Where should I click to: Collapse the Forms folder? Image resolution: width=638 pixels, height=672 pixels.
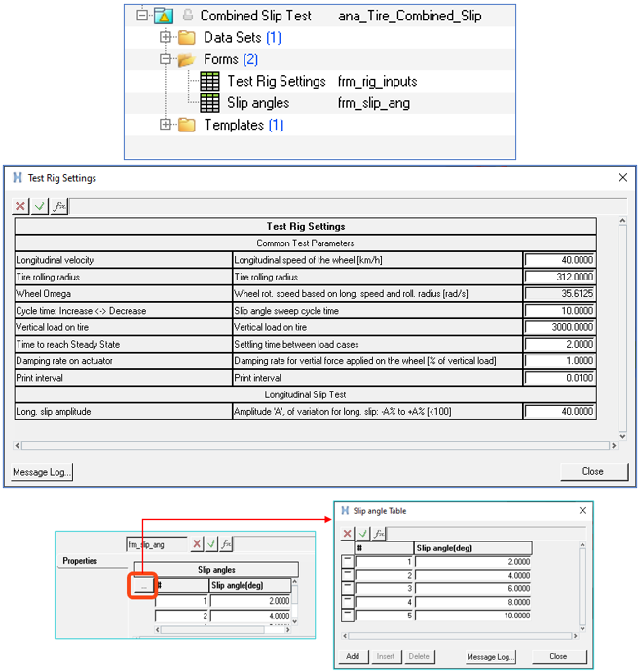pyautogui.click(x=165, y=59)
